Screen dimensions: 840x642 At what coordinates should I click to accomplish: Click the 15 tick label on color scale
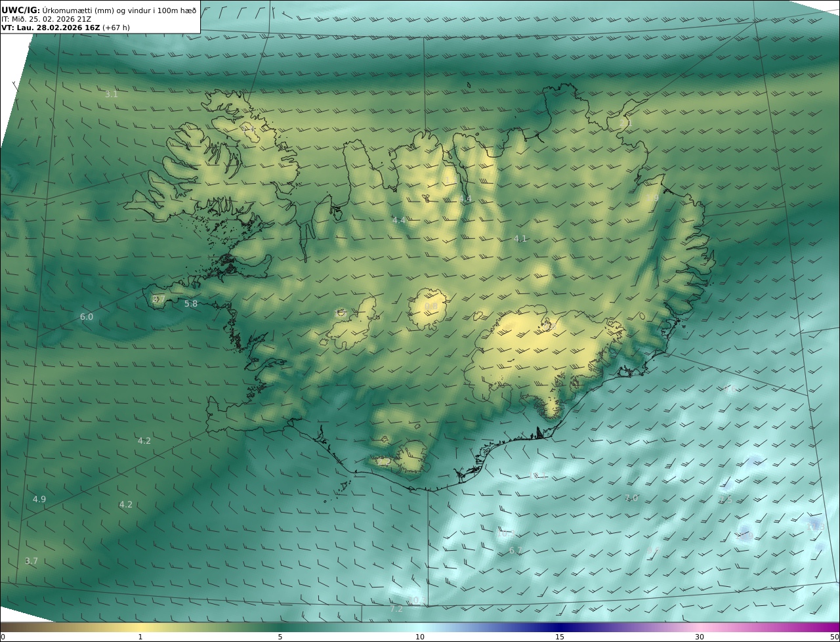[x=560, y=637]
